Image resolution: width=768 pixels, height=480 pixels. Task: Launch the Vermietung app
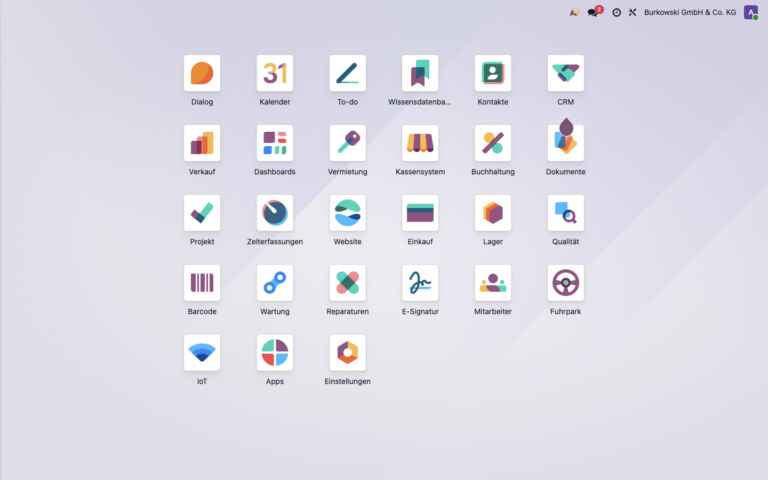(347, 143)
